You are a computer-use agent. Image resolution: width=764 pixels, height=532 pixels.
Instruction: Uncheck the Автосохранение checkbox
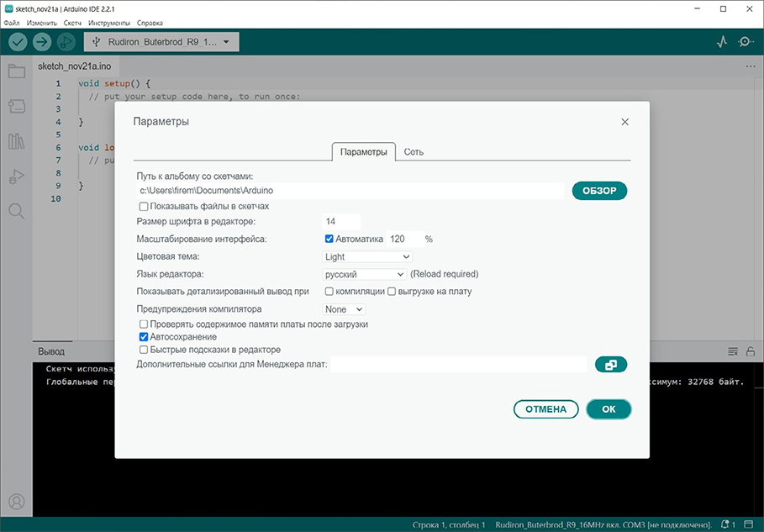coord(144,337)
